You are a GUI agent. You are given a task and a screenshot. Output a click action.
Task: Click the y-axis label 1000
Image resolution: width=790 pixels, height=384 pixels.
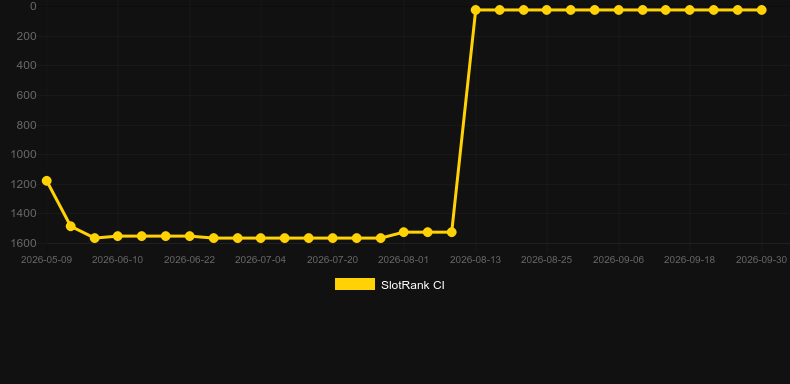point(24,154)
